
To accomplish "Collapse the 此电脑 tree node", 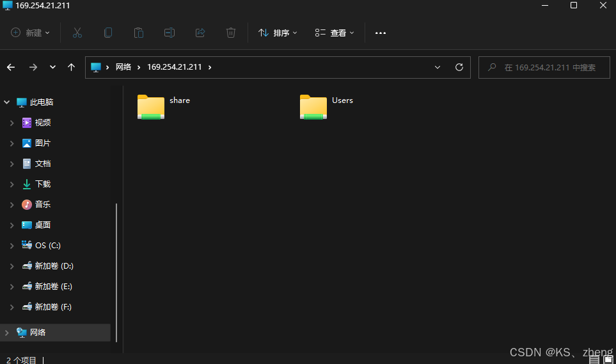I will [x=6, y=102].
